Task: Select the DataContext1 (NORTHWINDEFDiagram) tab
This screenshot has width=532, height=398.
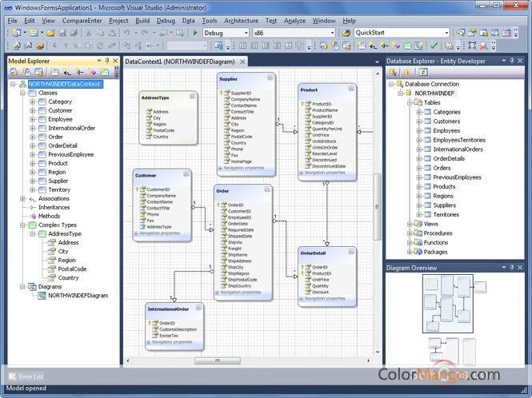Action: (x=184, y=62)
